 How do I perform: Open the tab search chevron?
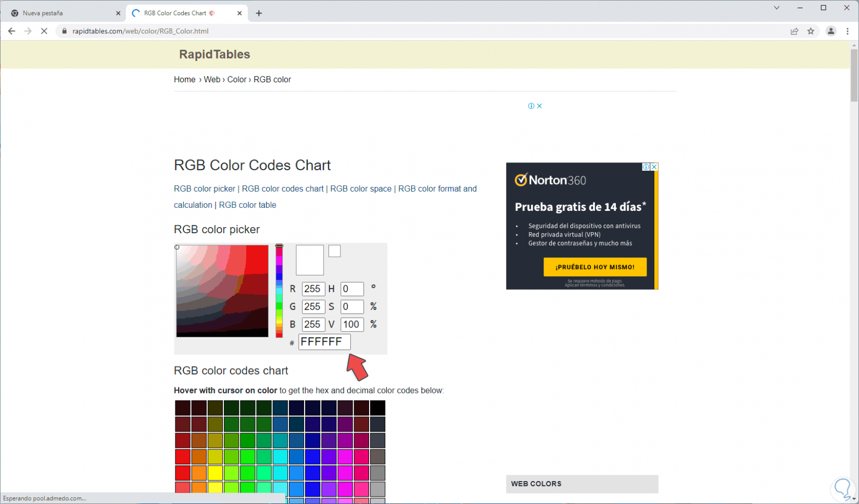point(776,8)
